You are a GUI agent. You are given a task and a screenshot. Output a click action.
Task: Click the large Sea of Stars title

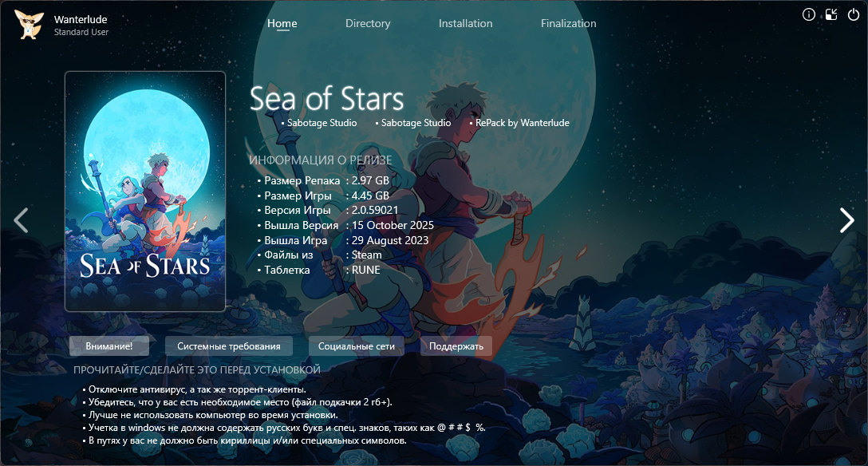point(326,99)
